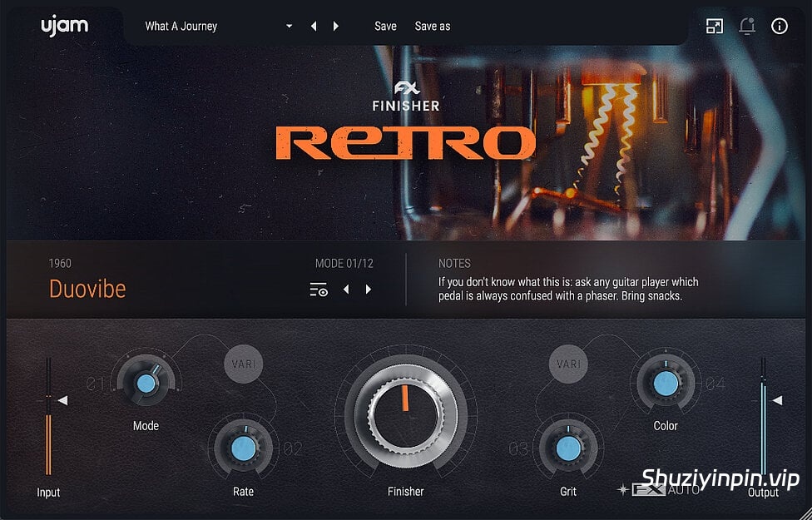This screenshot has height=520, width=812.
Task: Click the Finisher RETRO logo
Action: coord(405,120)
